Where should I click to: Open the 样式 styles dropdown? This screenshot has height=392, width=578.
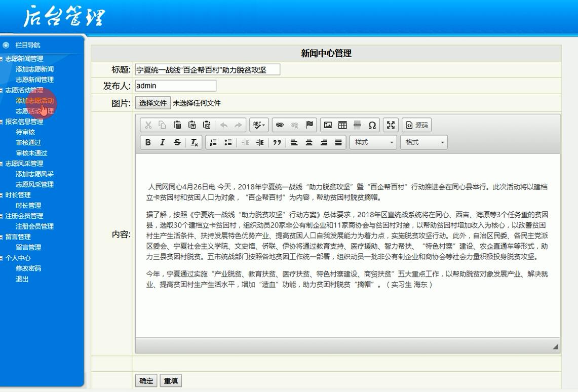(x=373, y=142)
